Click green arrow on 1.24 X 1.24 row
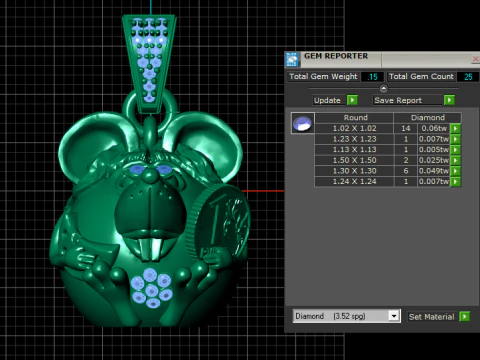The width and height of the screenshot is (480, 360). pyautogui.click(x=455, y=182)
